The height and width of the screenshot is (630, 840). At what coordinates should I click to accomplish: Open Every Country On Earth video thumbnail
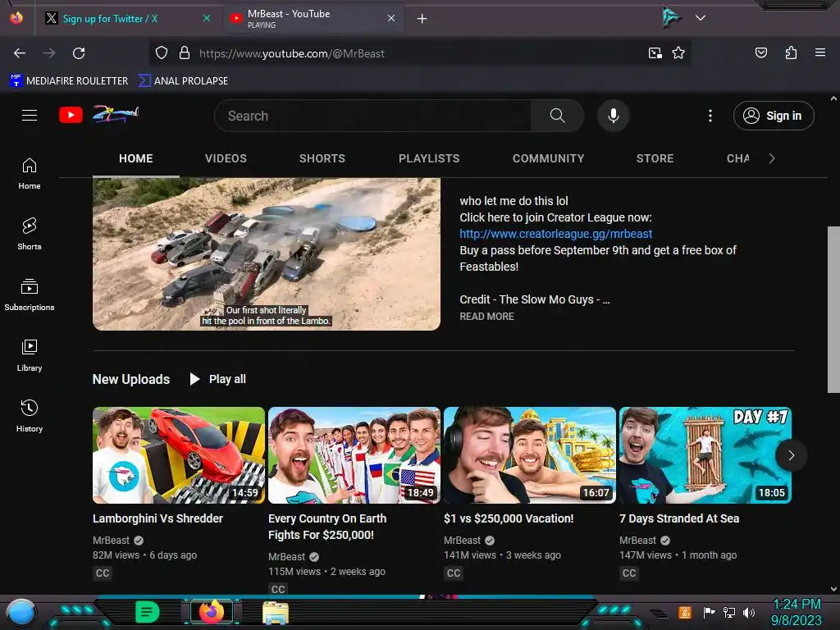point(354,455)
